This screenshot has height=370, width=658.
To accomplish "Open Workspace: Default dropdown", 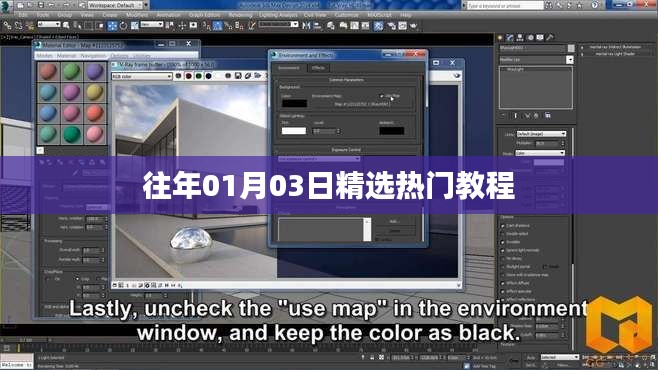I will click(118, 5).
